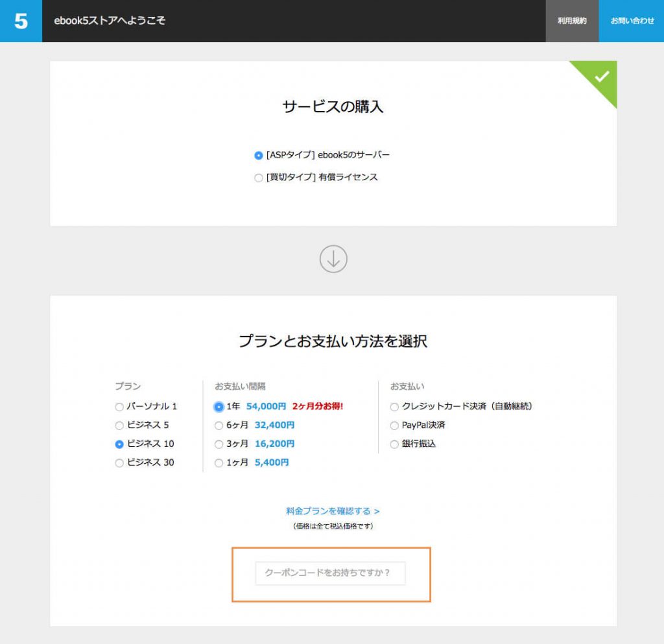The height and width of the screenshot is (644, 664).
Task: Click the ebook5 logo icon
Action: (21, 21)
